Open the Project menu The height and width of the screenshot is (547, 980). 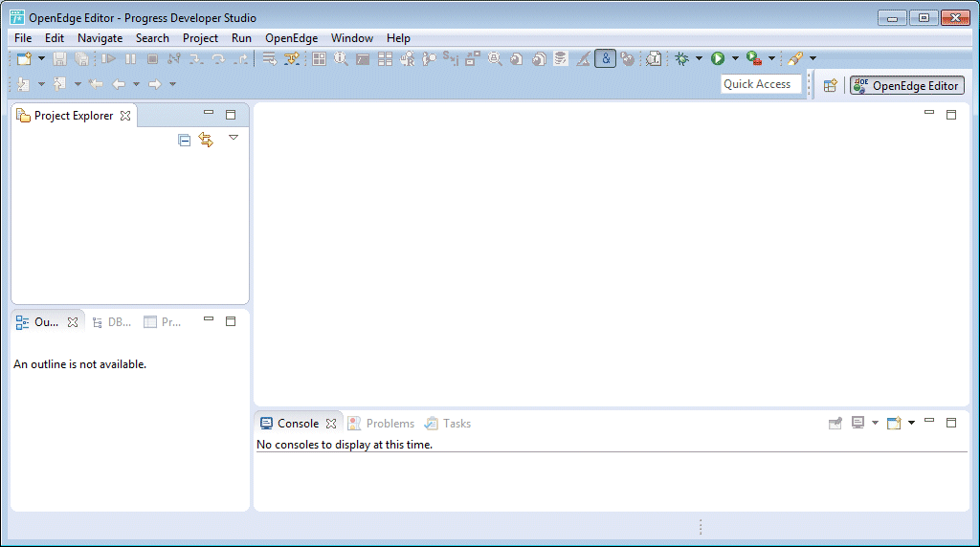point(200,38)
